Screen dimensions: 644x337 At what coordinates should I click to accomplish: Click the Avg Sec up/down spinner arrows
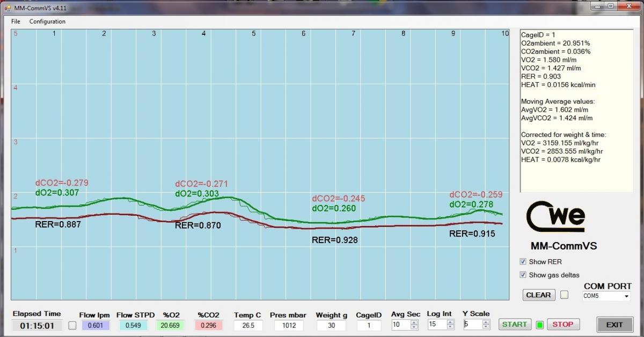tap(414, 325)
